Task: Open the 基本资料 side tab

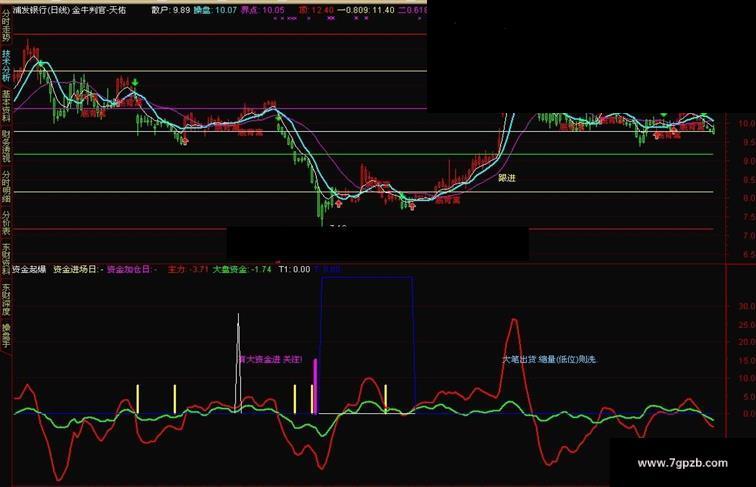Action: [x=6, y=106]
